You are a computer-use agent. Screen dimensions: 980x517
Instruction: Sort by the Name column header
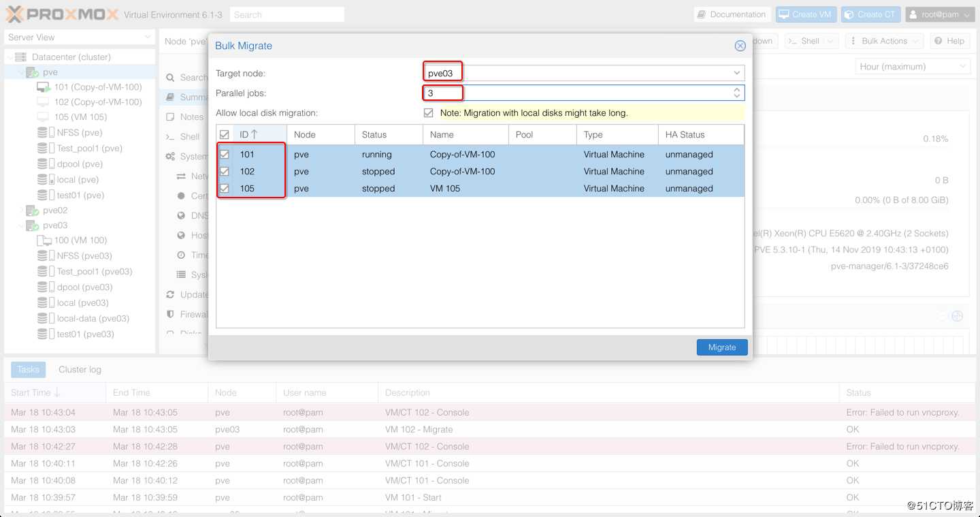pyautogui.click(x=465, y=135)
